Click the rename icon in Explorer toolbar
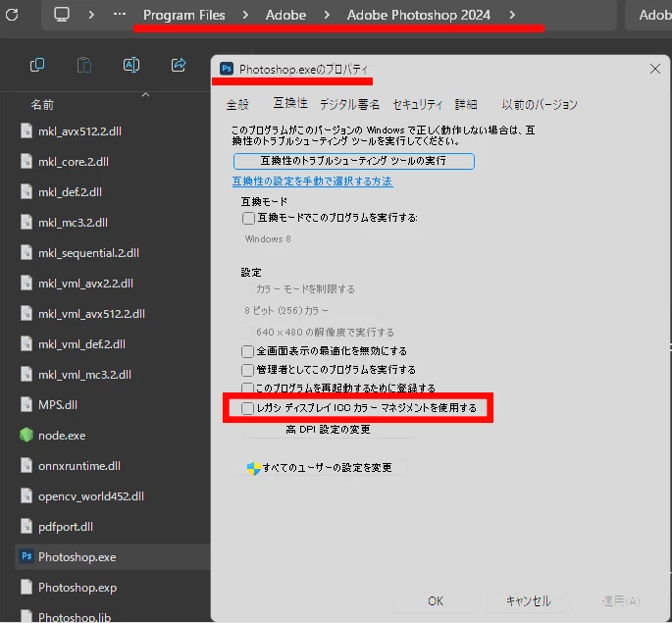This screenshot has height=623, width=672. tap(131, 65)
